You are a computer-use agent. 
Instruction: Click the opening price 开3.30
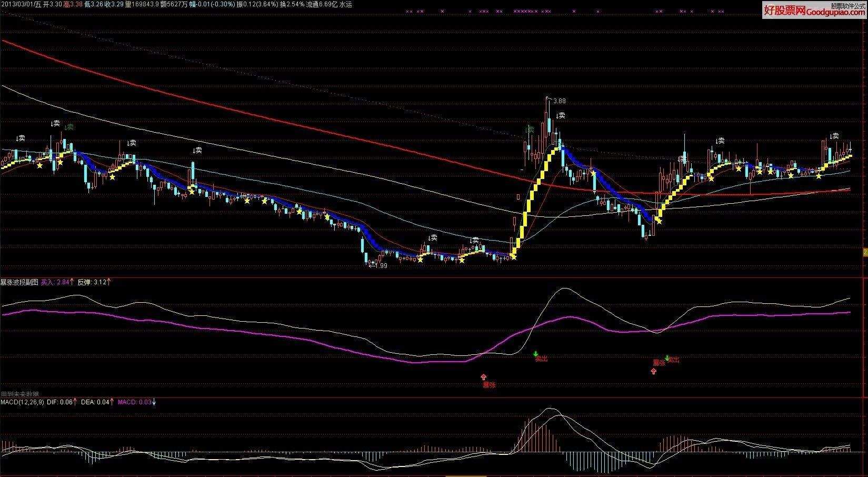click(x=52, y=4)
